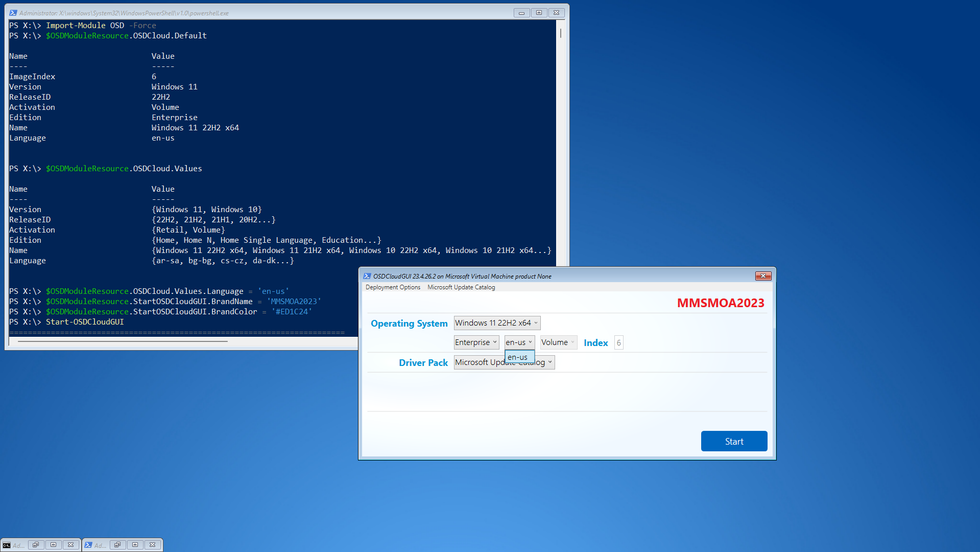The image size is (980, 552).
Task: Maximize the PowerShell console window
Action: tap(539, 13)
